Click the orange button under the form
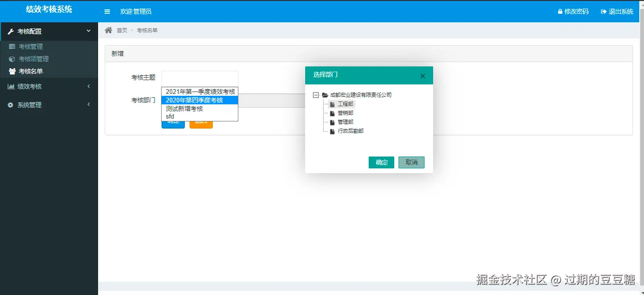Viewport: 644px width, 295px height. [201, 122]
